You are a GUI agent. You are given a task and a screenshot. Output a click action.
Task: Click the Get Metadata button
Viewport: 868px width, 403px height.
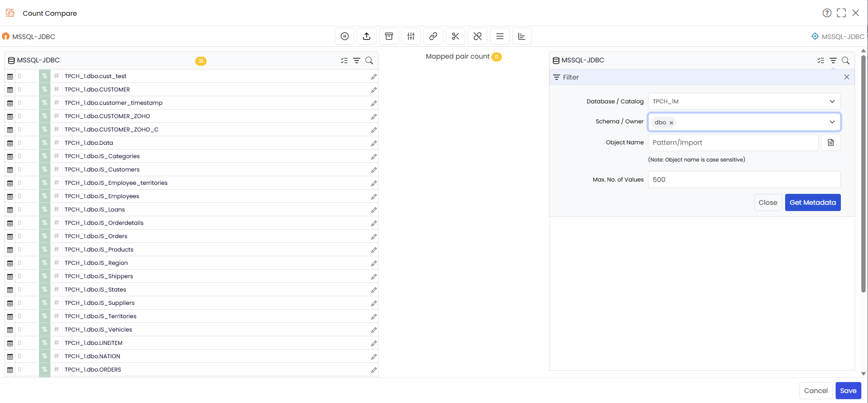pyautogui.click(x=813, y=202)
